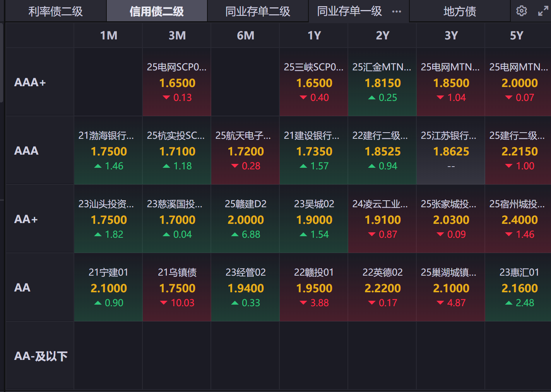Viewport: 551px width, 392px height.
Task: Click the AA-及以下 rating row label
Action: click(41, 356)
